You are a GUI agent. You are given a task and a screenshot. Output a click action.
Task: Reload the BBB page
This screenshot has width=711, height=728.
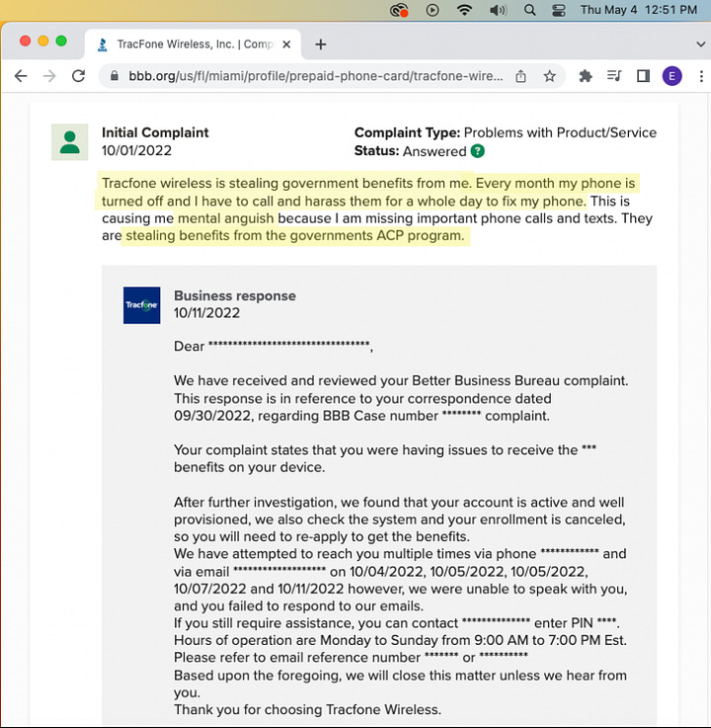click(x=78, y=76)
